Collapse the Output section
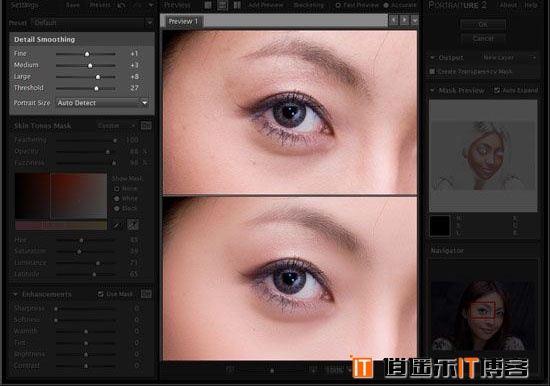 (x=432, y=57)
